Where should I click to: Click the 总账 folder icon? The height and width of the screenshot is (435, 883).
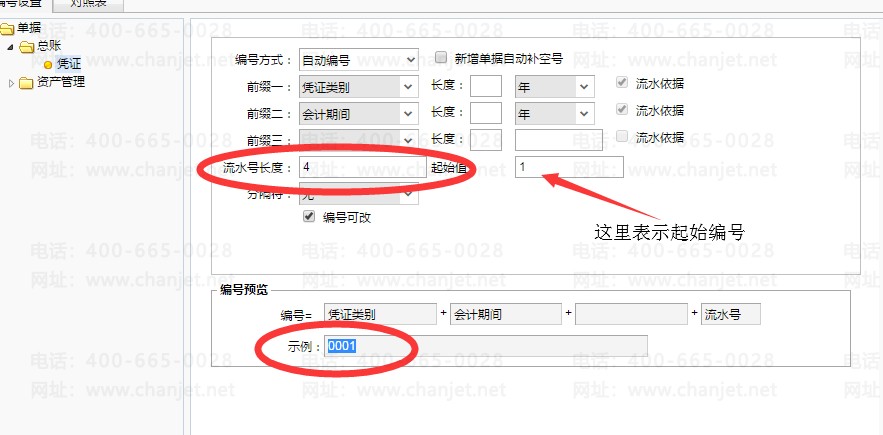click(26, 47)
